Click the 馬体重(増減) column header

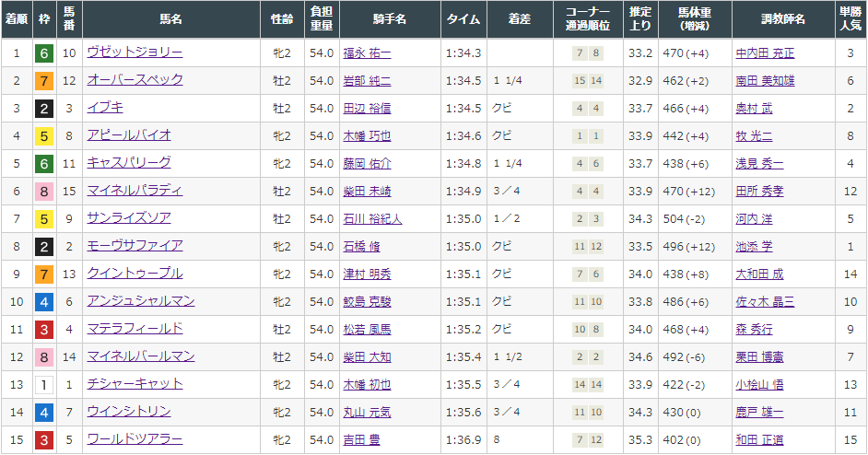[695, 19]
